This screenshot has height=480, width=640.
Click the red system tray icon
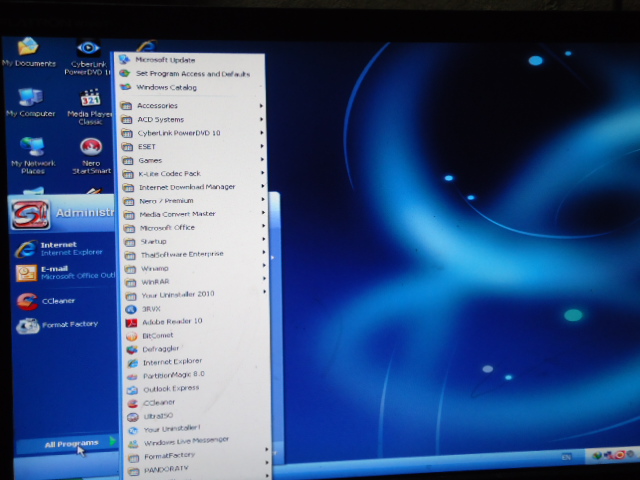click(x=620, y=455)
